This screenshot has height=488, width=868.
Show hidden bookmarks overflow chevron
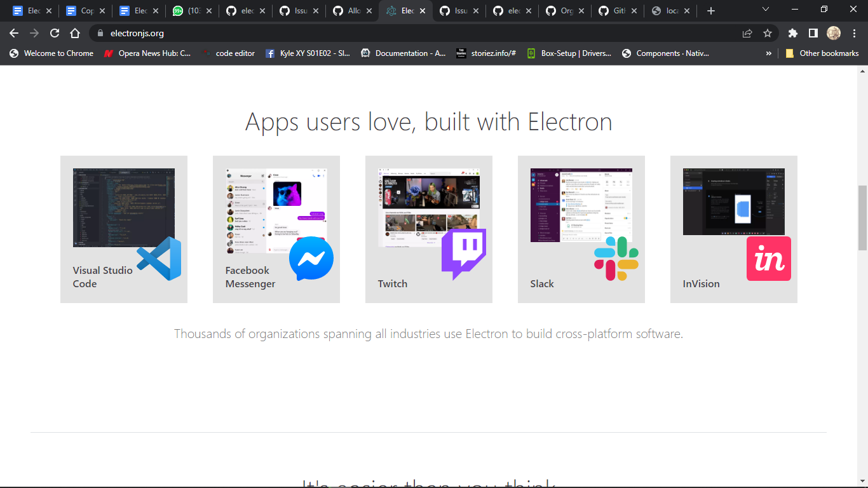(769, 53)
